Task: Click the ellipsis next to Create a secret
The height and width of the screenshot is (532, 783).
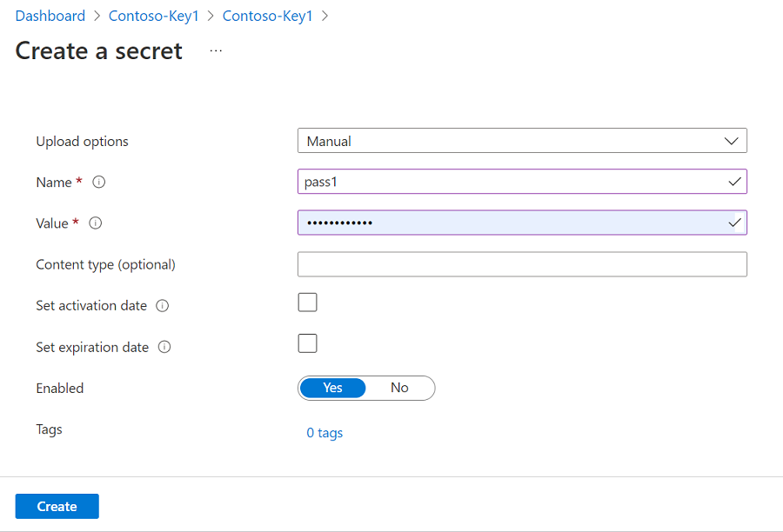Action: (x=215, y=50)
